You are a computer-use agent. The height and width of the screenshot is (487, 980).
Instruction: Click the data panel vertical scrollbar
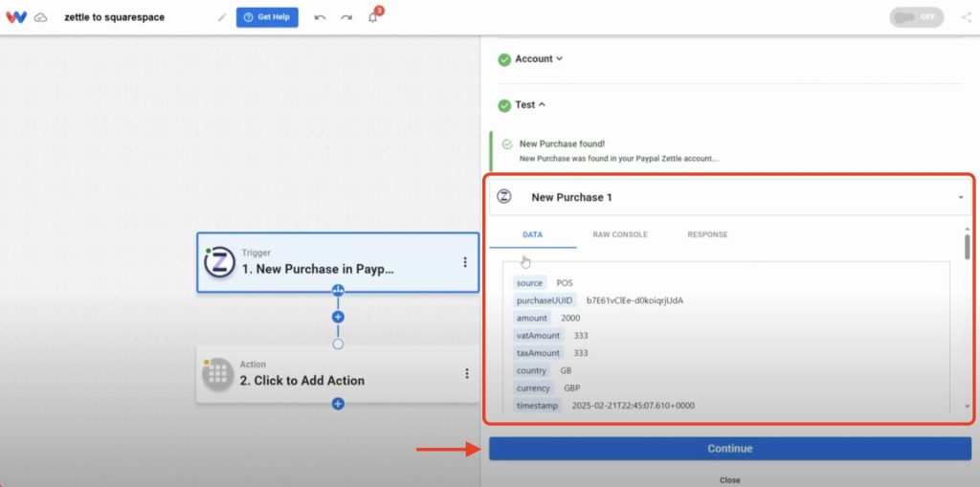point(967,247)
